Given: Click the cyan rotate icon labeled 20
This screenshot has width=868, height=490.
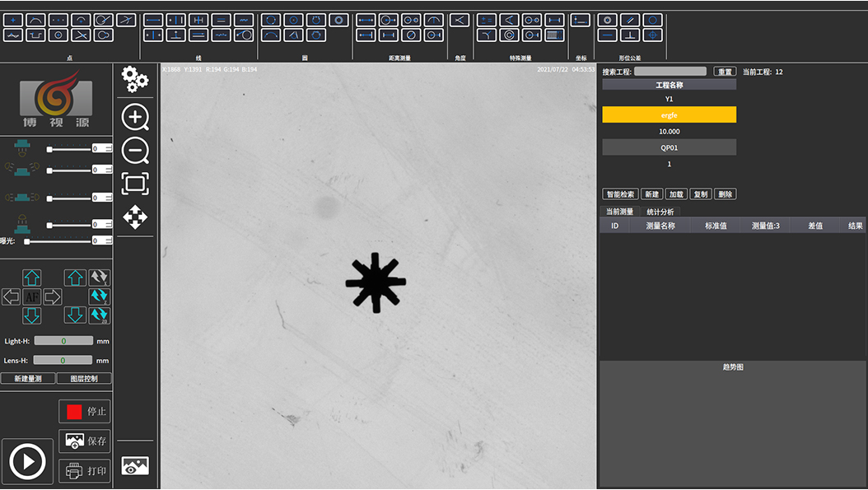Looking at the screenshot, I should point(100,315).
